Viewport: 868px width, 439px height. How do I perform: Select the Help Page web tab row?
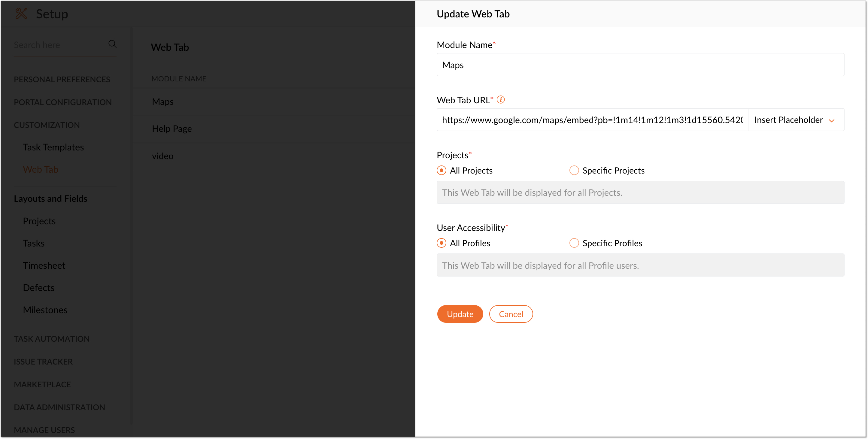point(274,129)
